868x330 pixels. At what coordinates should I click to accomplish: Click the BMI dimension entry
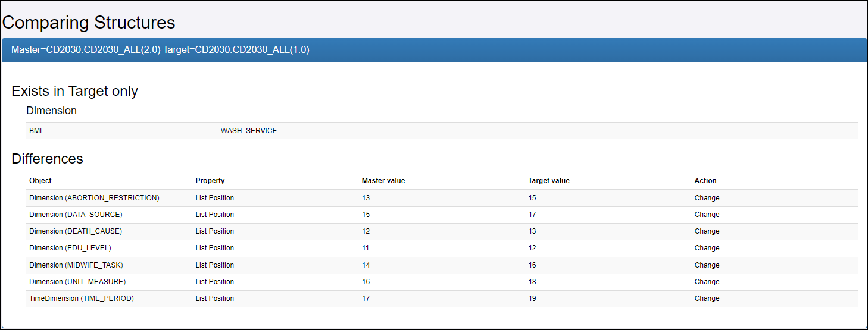[36, 131]
